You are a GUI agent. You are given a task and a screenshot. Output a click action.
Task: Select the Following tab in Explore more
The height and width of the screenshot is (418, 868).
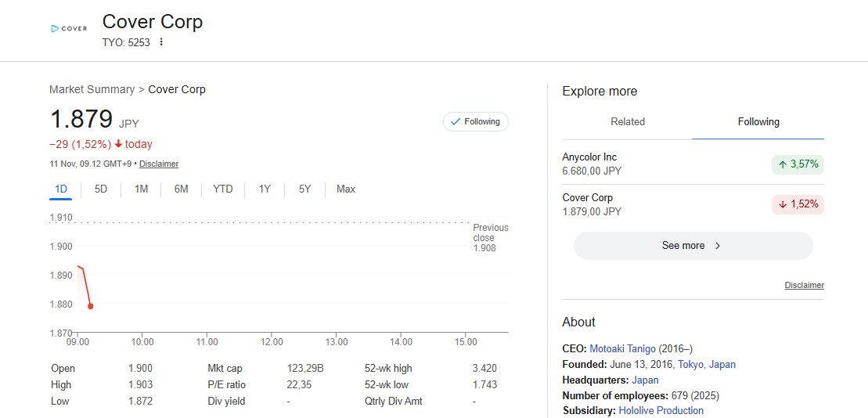758,121
